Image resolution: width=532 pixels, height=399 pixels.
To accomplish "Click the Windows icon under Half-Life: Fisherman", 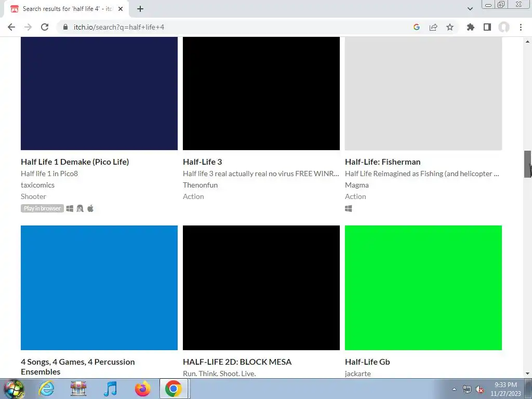I will pyautogui.click(x=349, y=209).
